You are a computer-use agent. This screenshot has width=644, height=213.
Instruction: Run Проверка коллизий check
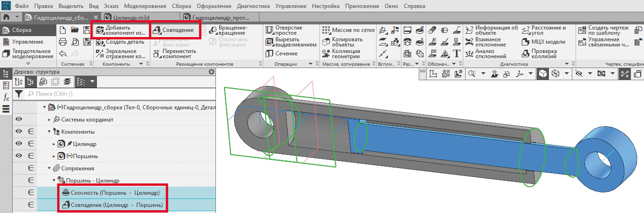(540, 53)
